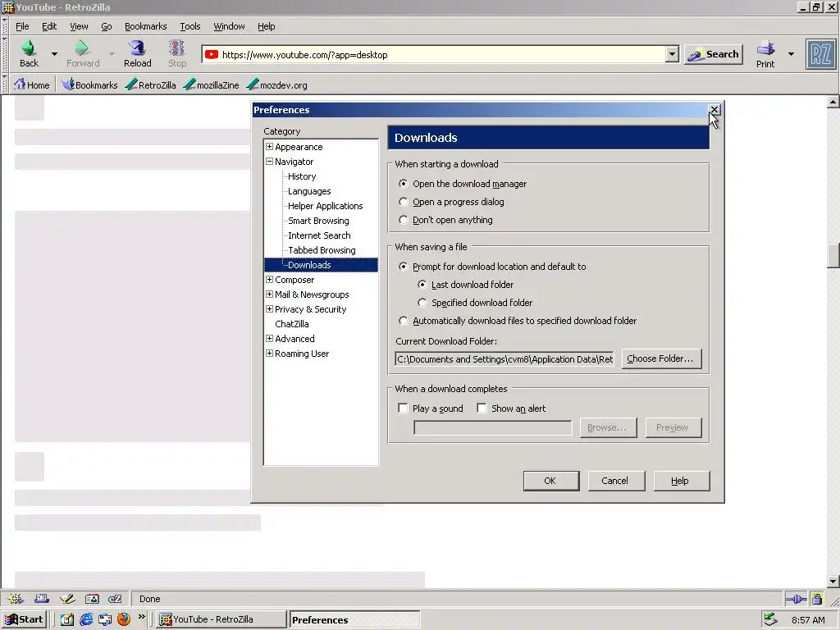
Task: Expand the Composer category
Action: pyautogui.click(x=269, y=279)
